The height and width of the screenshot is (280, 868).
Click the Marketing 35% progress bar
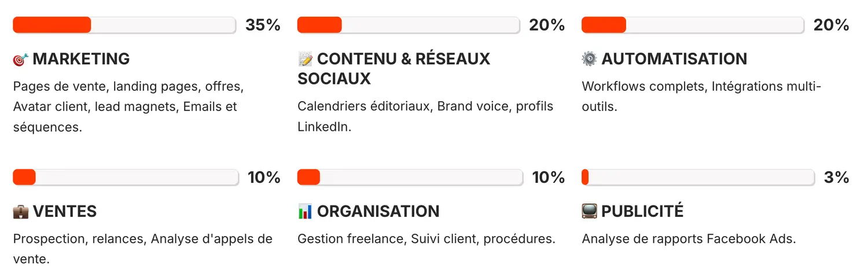(x=124, y=25)
